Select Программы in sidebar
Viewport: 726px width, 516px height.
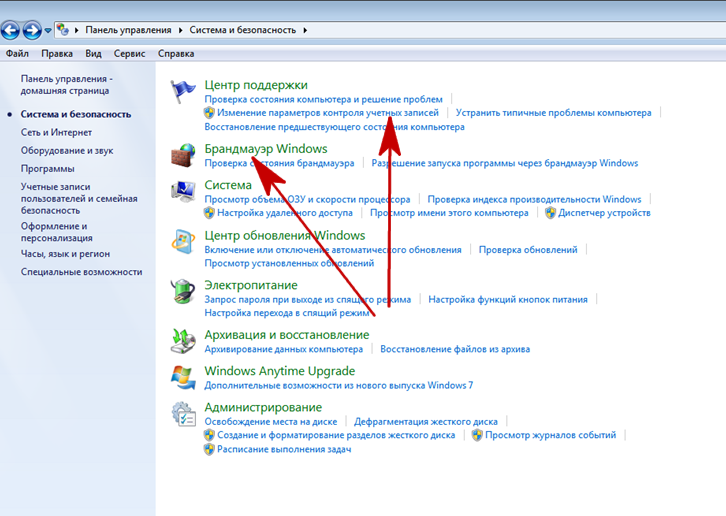[47, 169]
